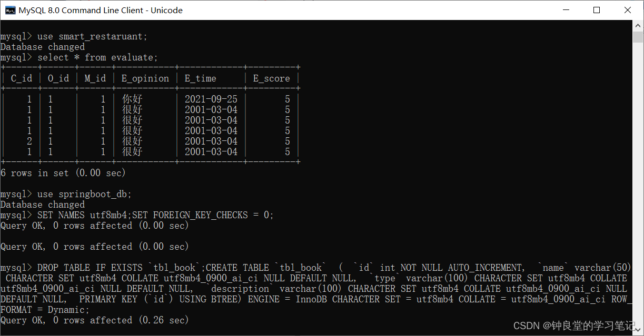Image resolution: width=644 pixels, height=336 pixels.
Task: Click the window title text 'MySQL 8.0 Command Line Client - Unicode'
Action: coord(101,10)
